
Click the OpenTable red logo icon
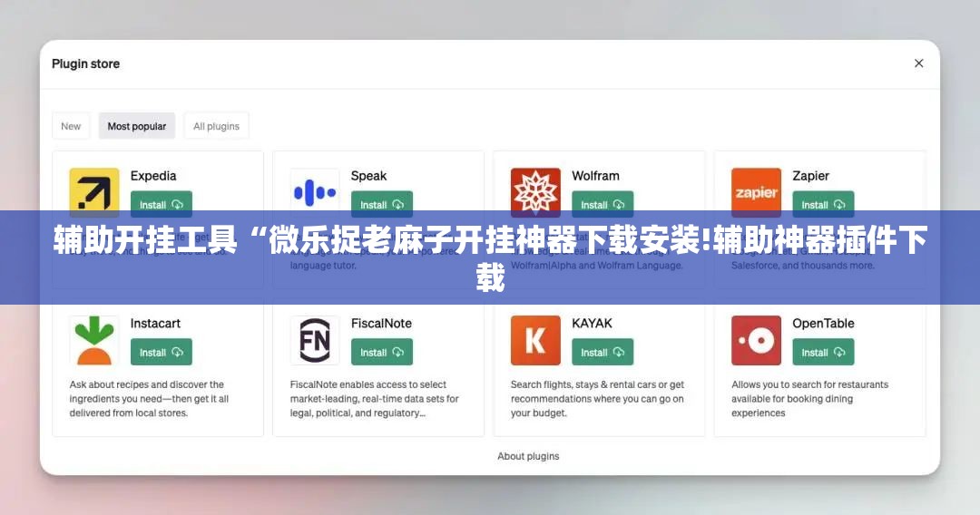point(756,340)
